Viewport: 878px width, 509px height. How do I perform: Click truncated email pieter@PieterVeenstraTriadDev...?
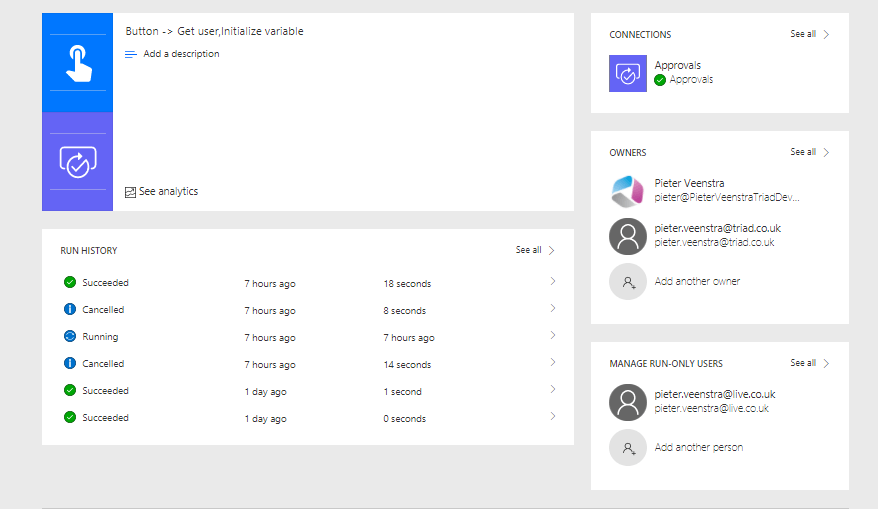(x=727, y=197)
